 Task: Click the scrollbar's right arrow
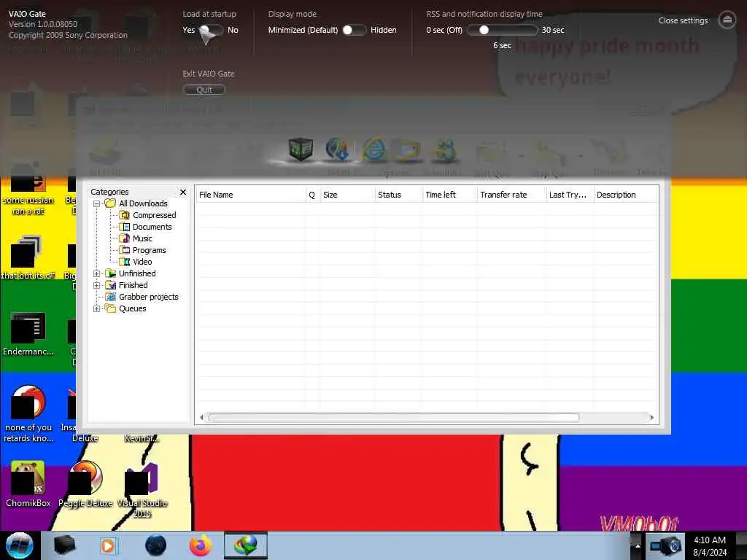[x=651, y=418]
